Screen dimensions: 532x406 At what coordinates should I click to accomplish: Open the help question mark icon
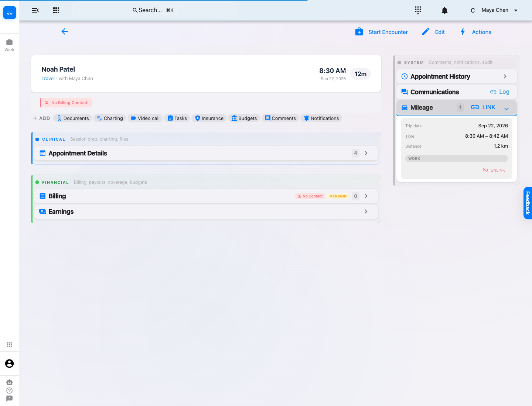click(10, 390)
